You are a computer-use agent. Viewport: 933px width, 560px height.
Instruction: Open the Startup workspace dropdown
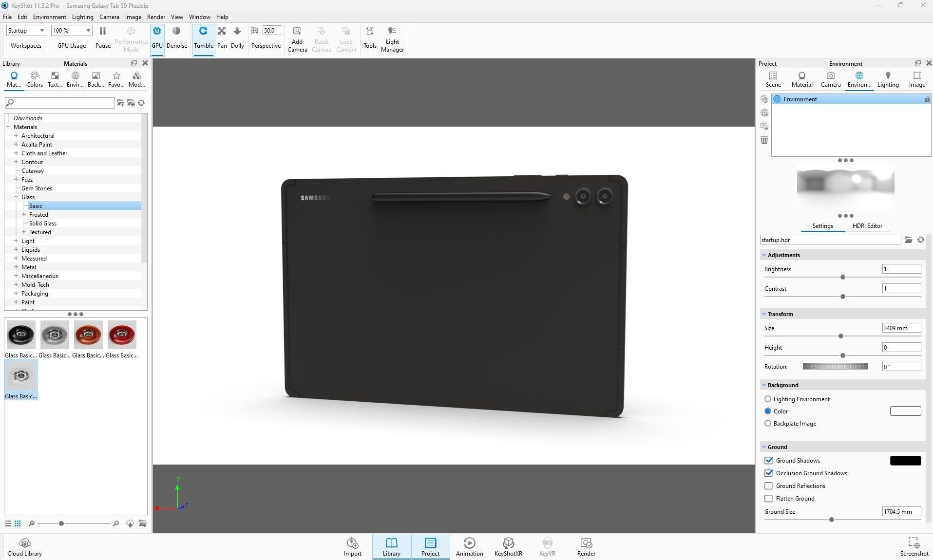(26, 30)
